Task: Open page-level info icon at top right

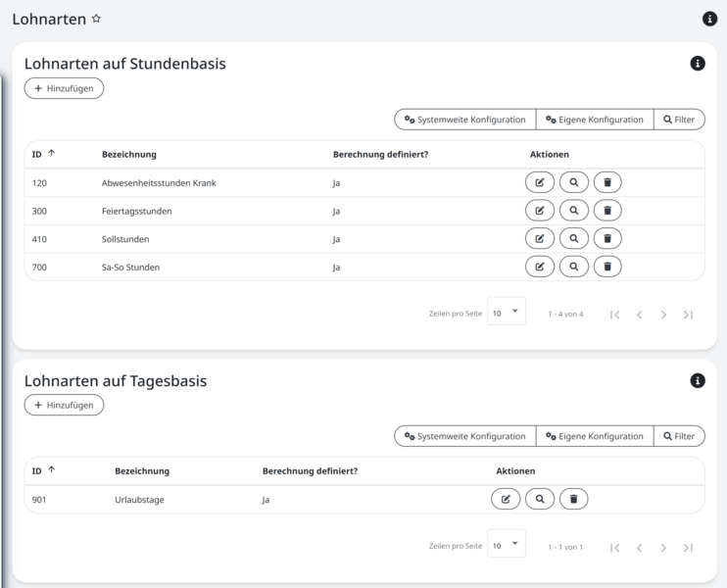Action: coord(710,19)
